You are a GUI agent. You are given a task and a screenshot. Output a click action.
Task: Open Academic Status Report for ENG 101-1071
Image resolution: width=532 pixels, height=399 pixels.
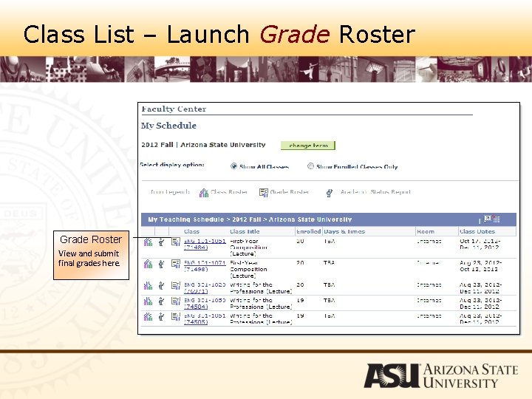162,264
